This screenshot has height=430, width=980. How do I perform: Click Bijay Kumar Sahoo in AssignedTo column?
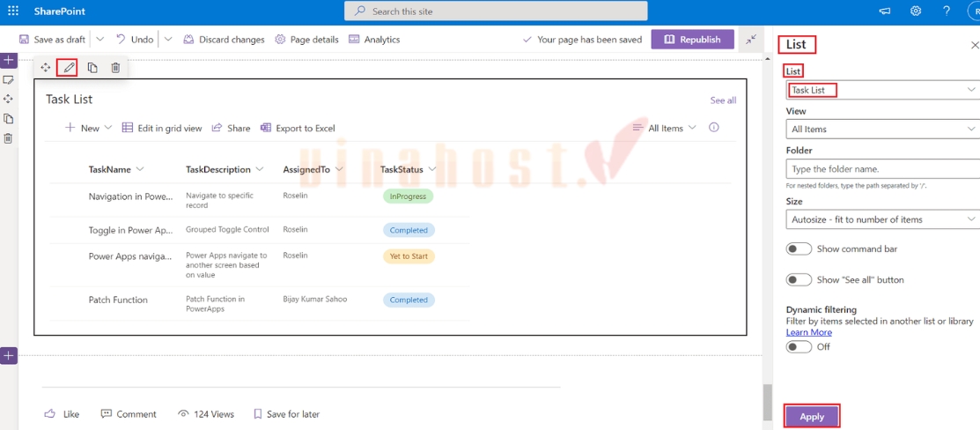[315, 299]
